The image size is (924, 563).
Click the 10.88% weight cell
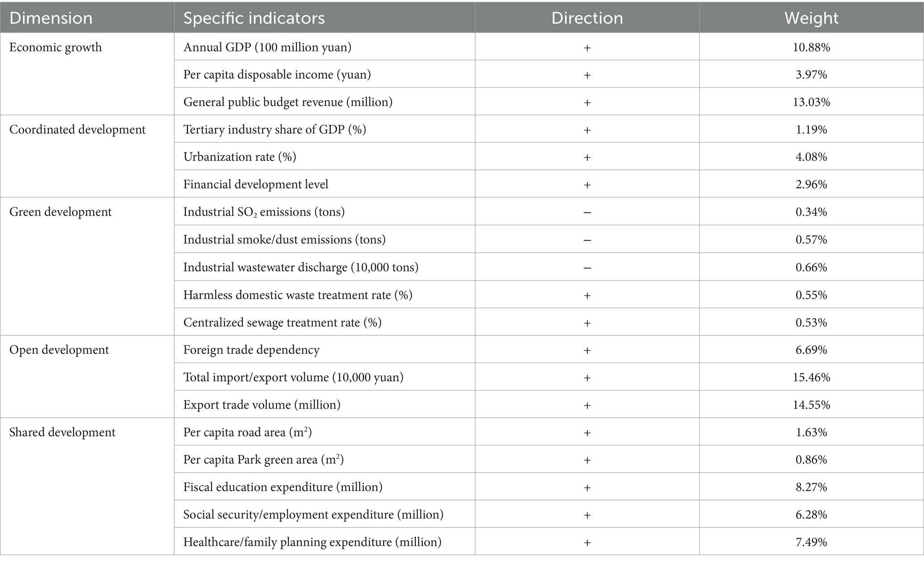click(x=811, y=47)
